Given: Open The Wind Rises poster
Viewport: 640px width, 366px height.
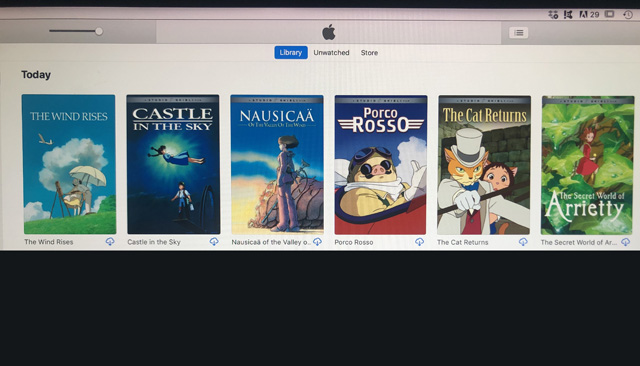Looking at the screenshot, I should (69, 164).
